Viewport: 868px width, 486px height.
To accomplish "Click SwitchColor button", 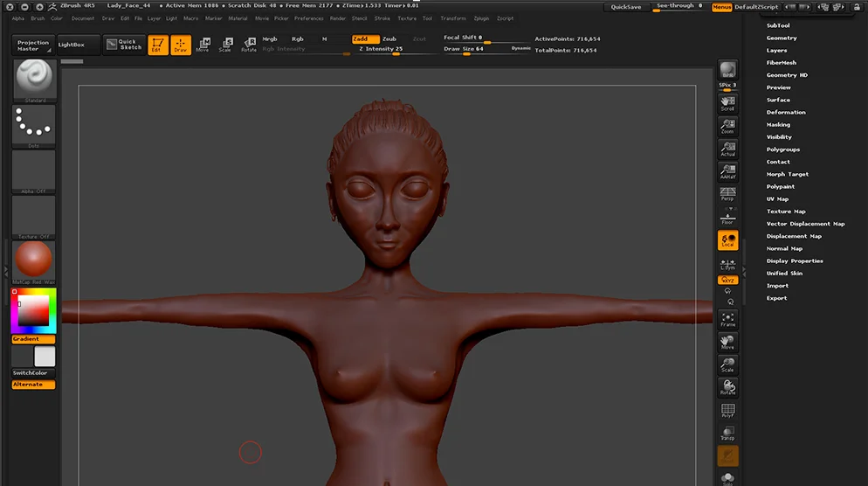I will click(x=33, y=373).
